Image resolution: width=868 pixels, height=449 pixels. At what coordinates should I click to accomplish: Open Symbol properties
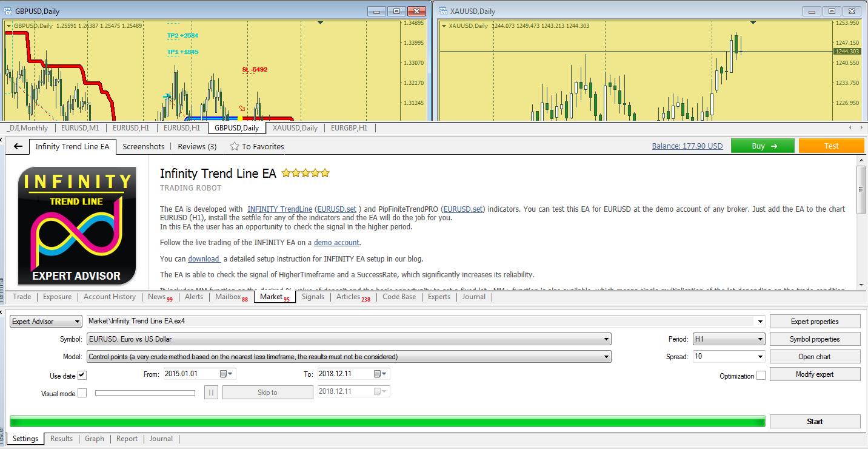(815, 339)
